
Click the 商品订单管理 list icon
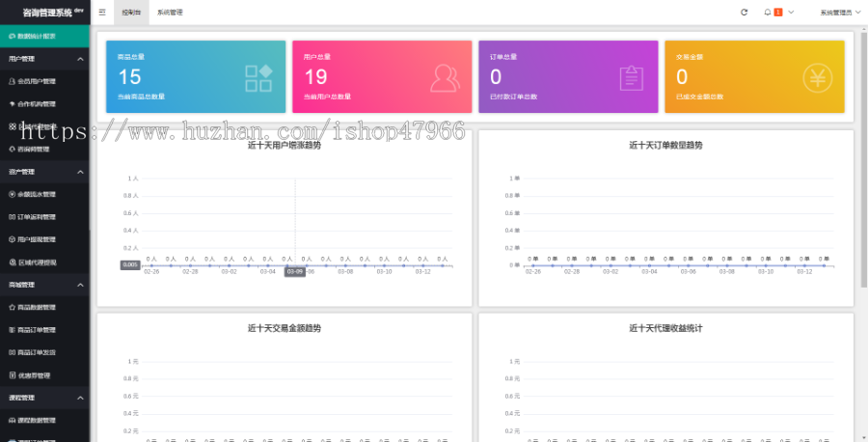tap(13, 330)
